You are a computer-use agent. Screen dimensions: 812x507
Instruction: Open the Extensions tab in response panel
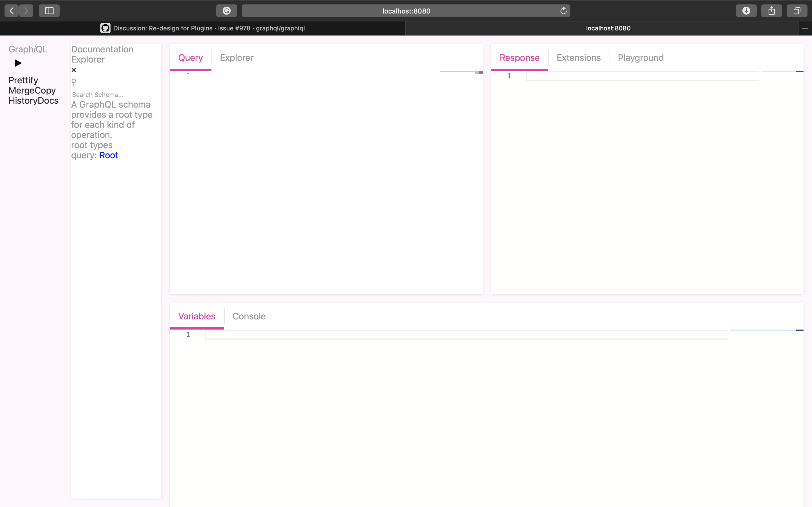pyautogui.click(x=579, y=58)
